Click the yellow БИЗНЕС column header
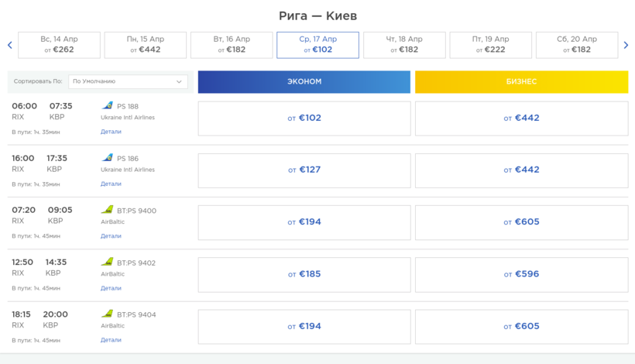This screenshot has height=364, width=635. click(521, 81)
